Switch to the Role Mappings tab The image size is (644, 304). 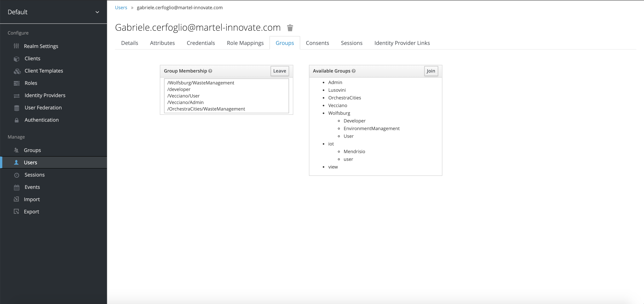(x=245, y=43)
